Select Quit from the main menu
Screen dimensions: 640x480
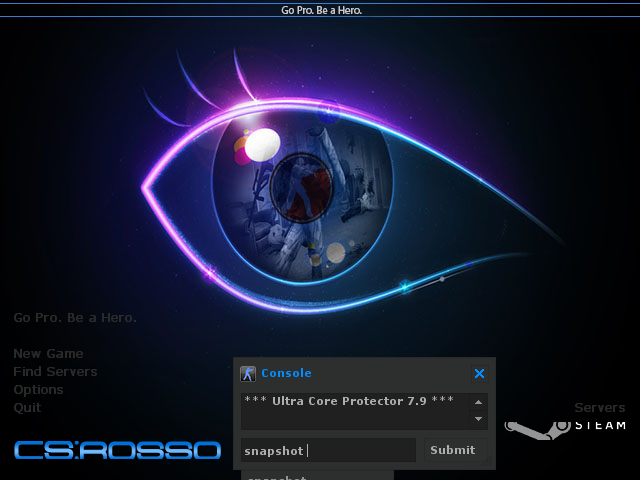[x=27, y=408]
